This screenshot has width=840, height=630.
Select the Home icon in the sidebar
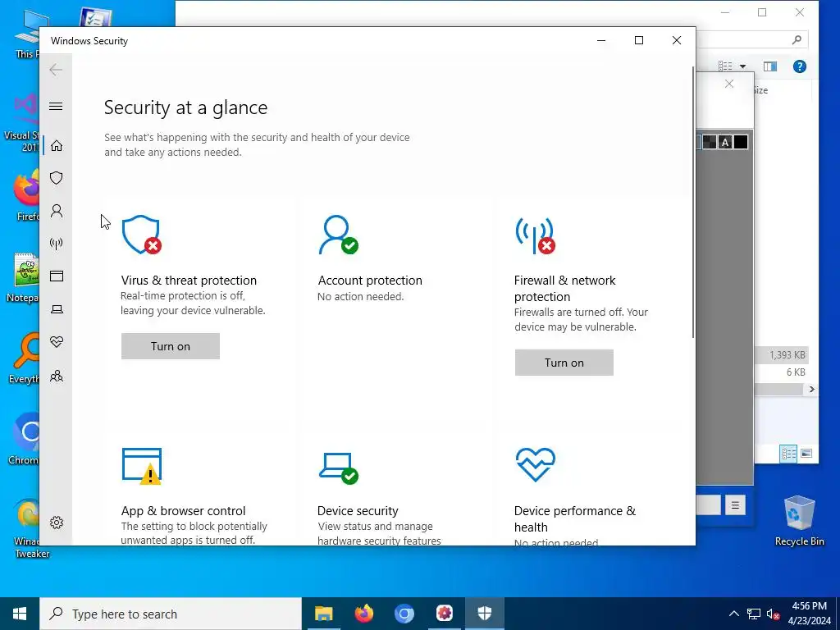pyautogui.click(x=57, y=146)
